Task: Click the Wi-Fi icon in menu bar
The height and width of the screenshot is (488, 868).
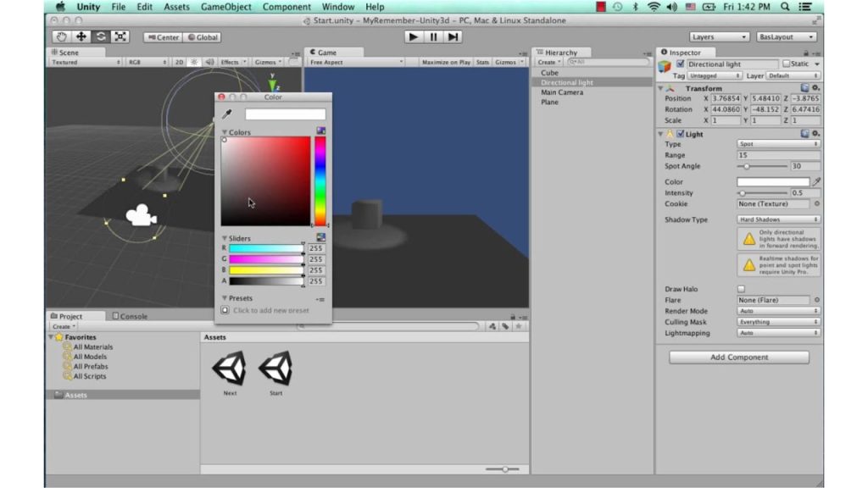Action: tap(654, 7)
